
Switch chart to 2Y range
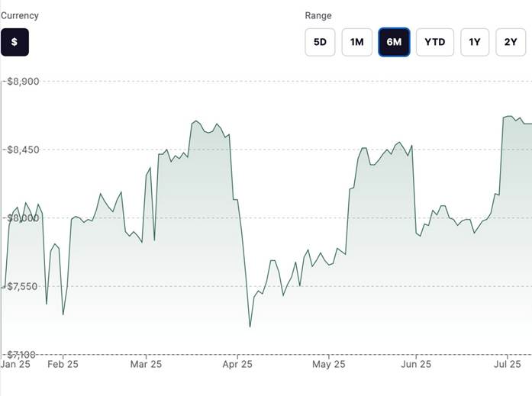(510, 42)
